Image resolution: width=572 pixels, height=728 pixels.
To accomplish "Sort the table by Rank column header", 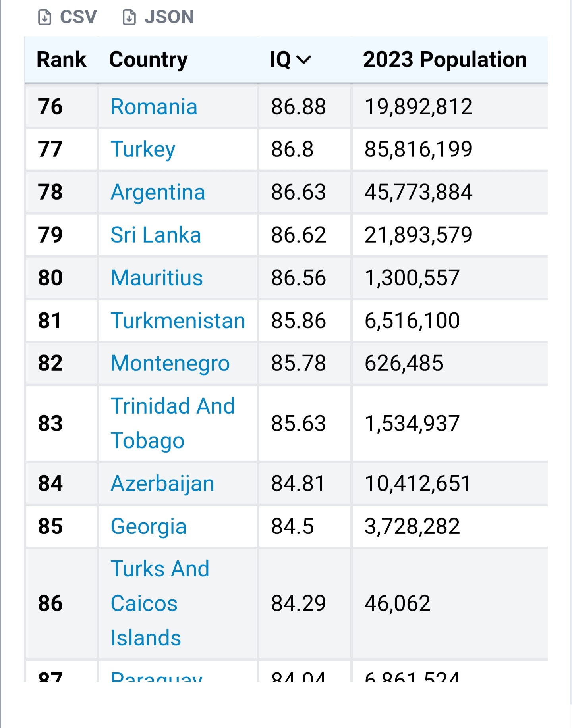I will pos(62,60).
